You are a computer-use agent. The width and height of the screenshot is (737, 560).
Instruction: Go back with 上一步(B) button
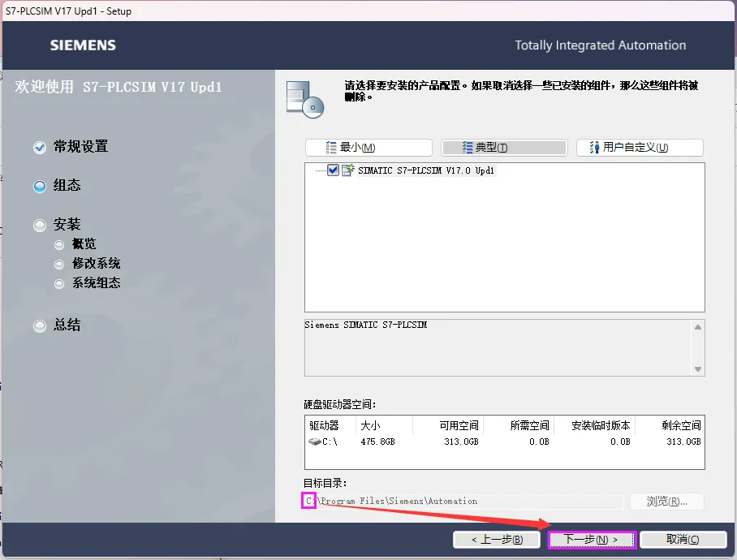click(x=497, y=540)
